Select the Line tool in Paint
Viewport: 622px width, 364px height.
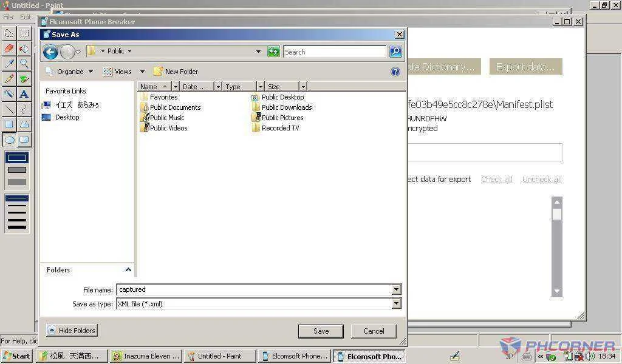9,109
